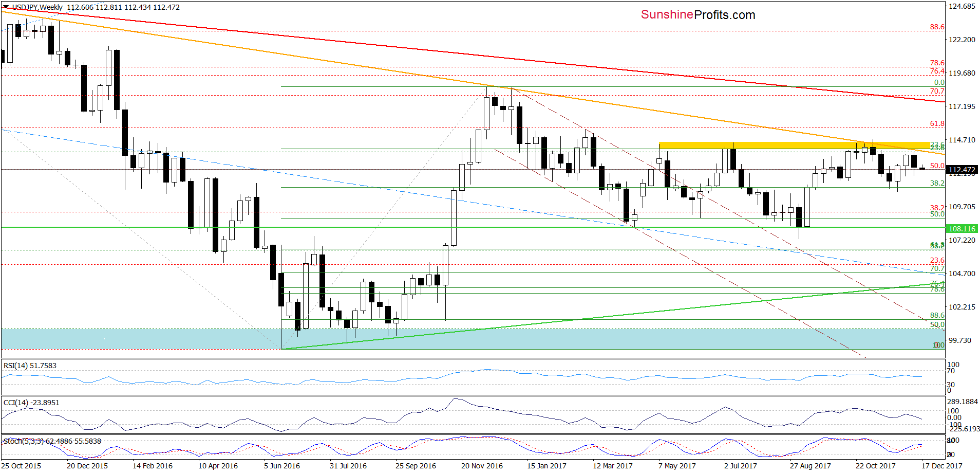The width and height of the screenshot is (980, 473).
Task: Click the 124.685 price axis label
Action: pos(962,7)
